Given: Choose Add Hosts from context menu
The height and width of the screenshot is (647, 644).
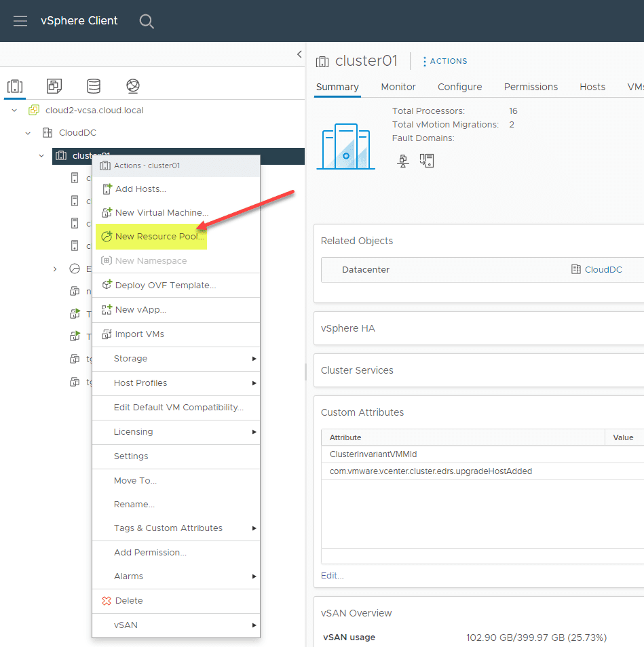Looking at the screenshot, I should [x=140, y=189].
